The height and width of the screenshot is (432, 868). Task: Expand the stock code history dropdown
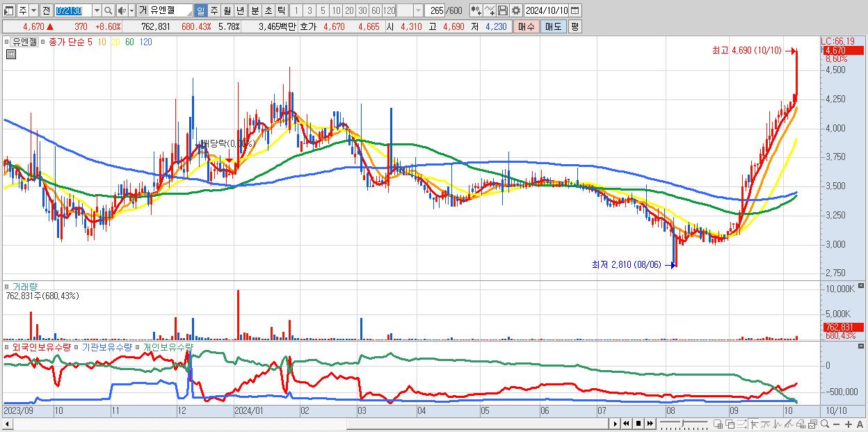(x=97, y=10)
